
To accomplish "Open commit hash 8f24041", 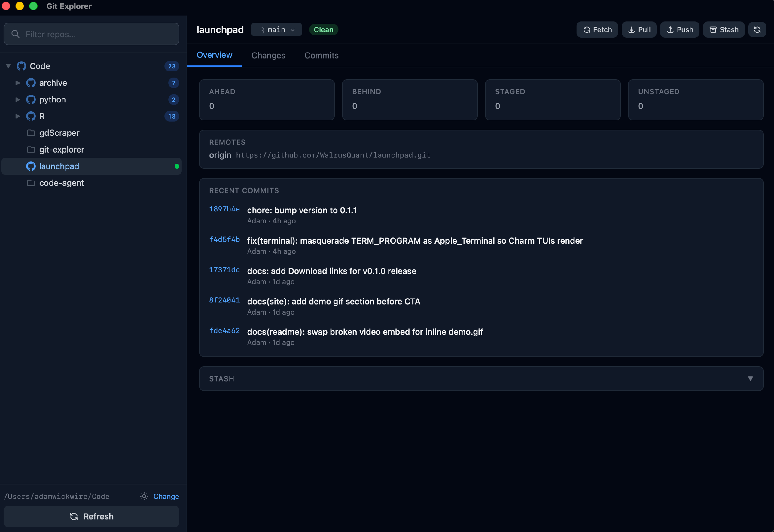I will pyautogui.click(x=224, y=300).
